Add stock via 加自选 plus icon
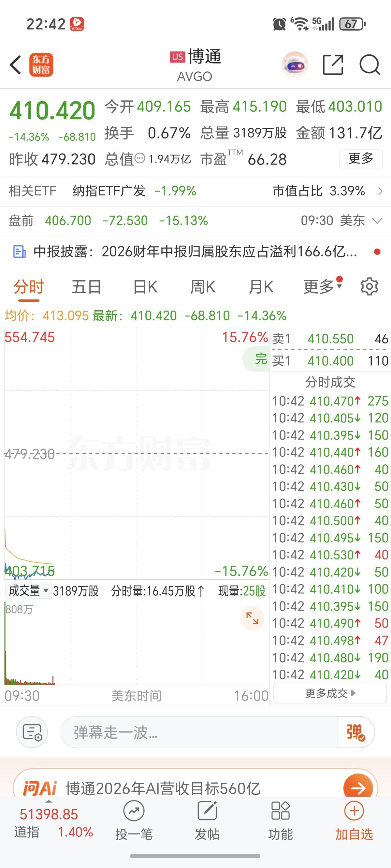 (354, 811)
